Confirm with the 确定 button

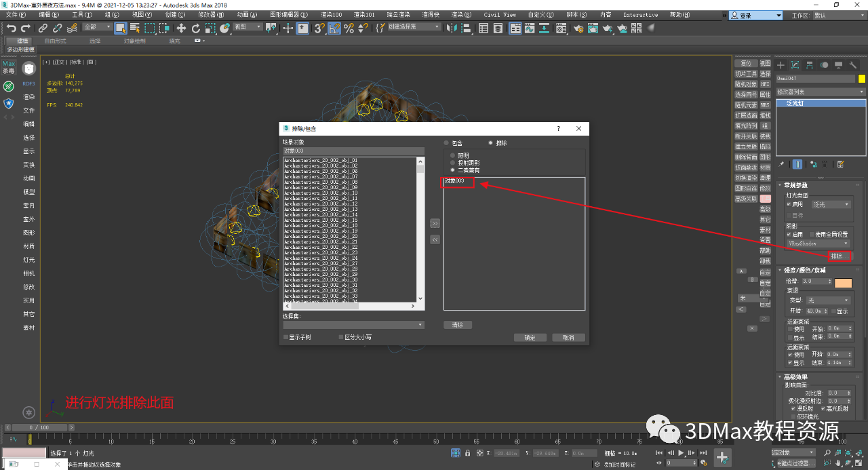[x=530, y=337]
